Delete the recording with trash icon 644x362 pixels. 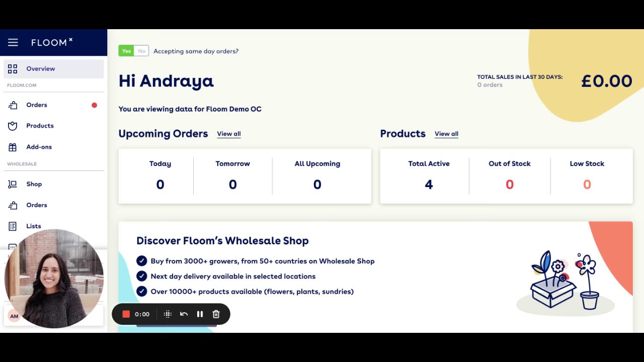tap(216, 314)
